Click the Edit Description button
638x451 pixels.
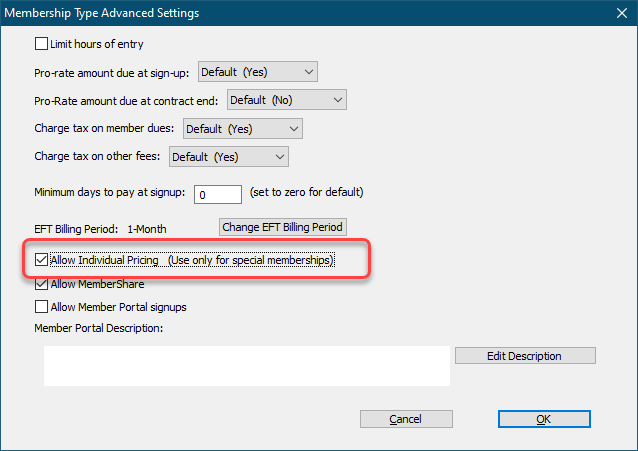[x=524, y=356]
